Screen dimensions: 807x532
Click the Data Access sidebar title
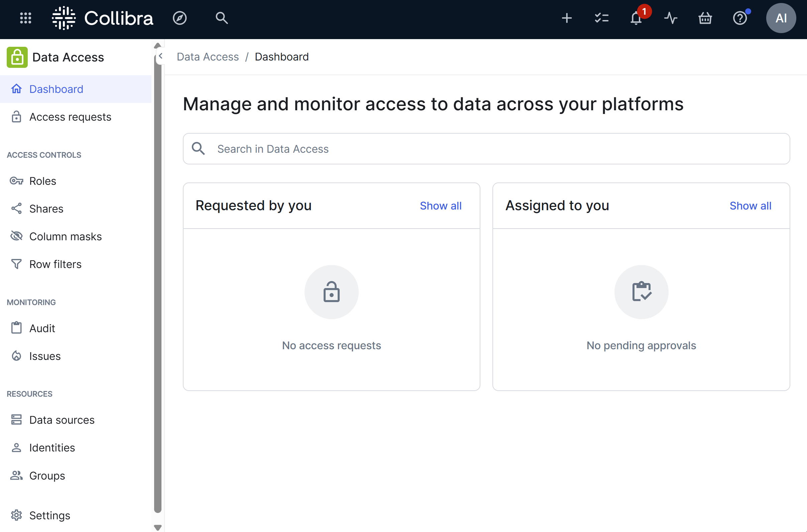click(68, 57)
